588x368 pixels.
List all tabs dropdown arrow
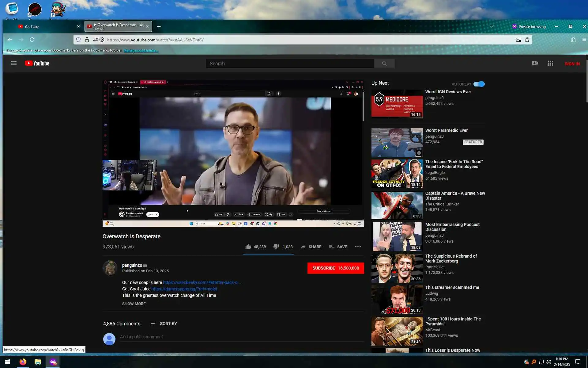[x=491, y=26]
